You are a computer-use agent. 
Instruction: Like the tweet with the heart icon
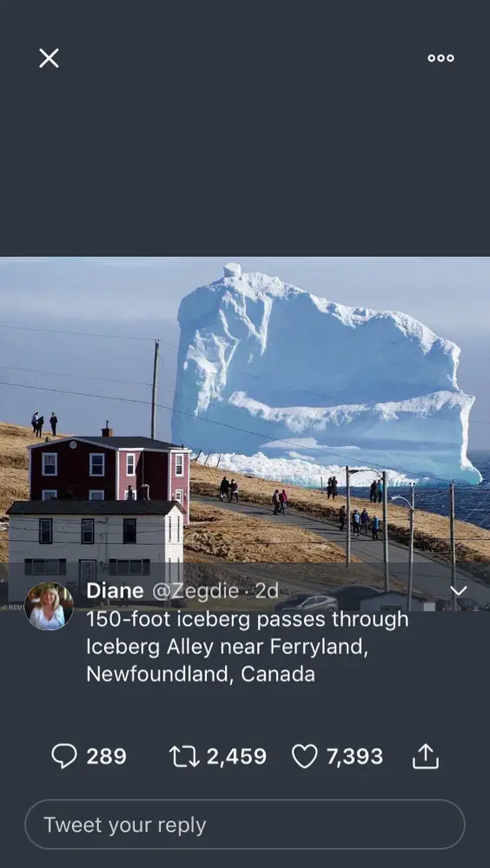(304, 756)
